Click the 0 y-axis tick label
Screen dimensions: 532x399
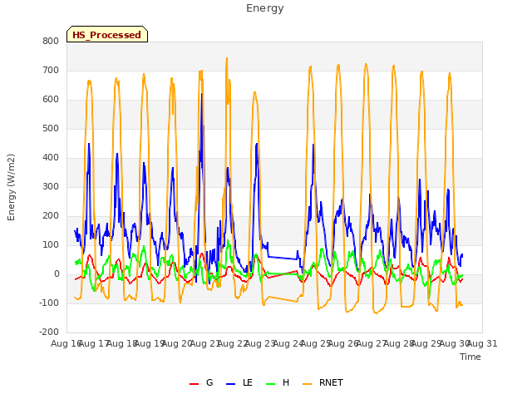[x=57, y=274]
